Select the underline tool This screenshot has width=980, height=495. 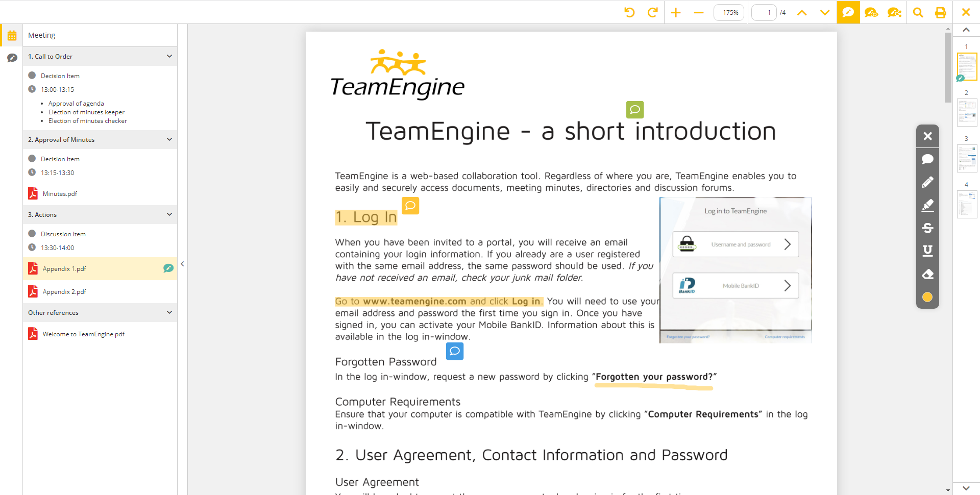coord(927,251)
